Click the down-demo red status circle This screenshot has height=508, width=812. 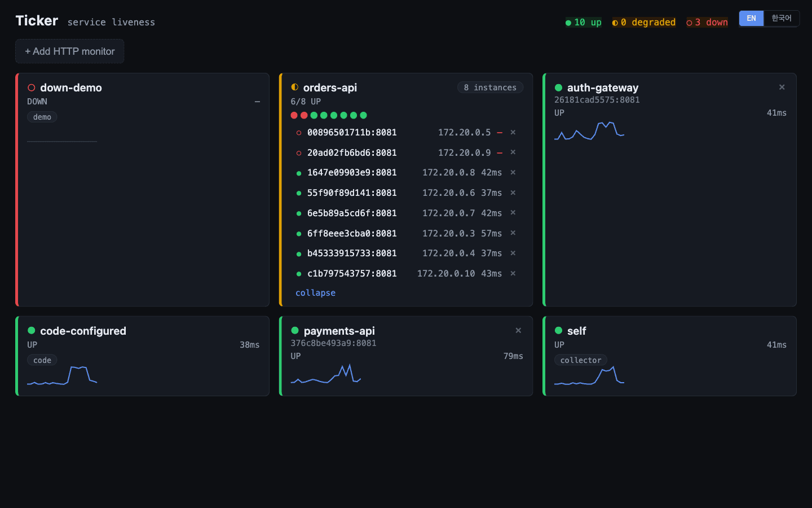32,87
